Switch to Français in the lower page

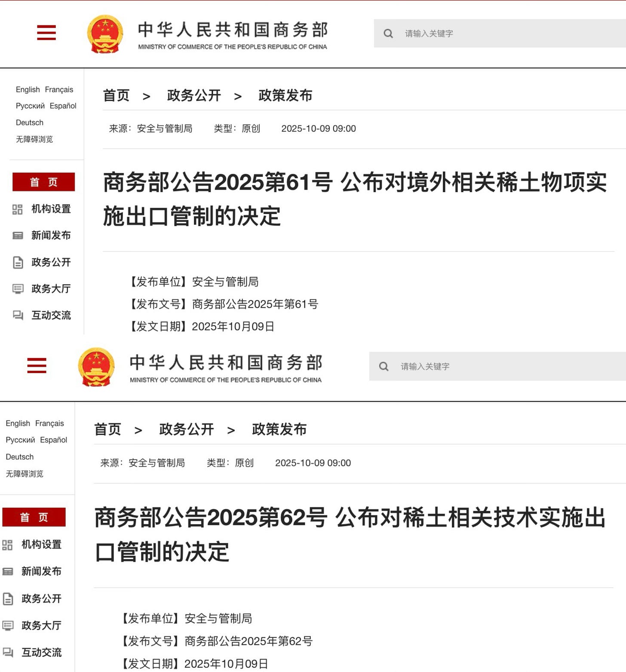49,423
